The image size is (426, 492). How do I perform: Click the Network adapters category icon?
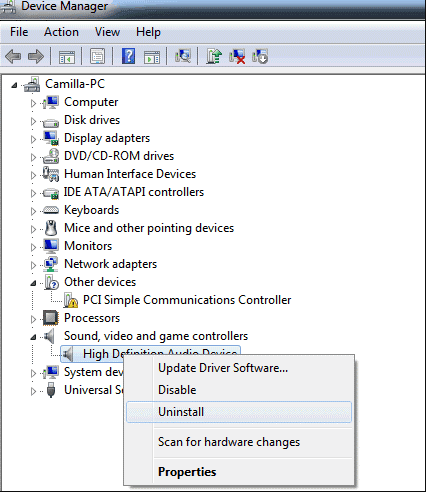pos(51,264)
